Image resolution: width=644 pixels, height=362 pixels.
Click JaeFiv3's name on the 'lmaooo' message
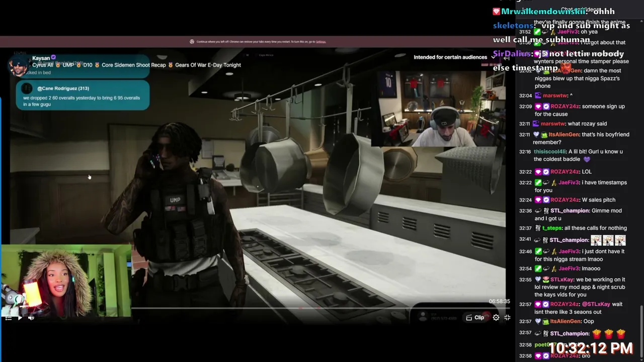pos(569,268)
